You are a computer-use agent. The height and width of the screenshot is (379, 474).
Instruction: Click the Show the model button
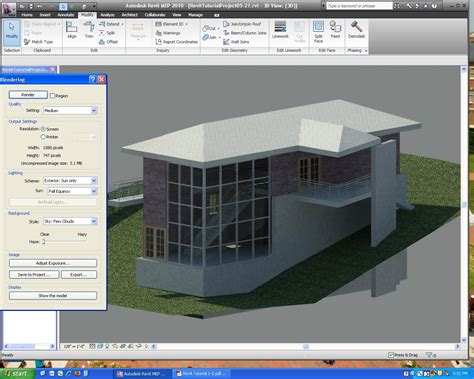point(53,296)
